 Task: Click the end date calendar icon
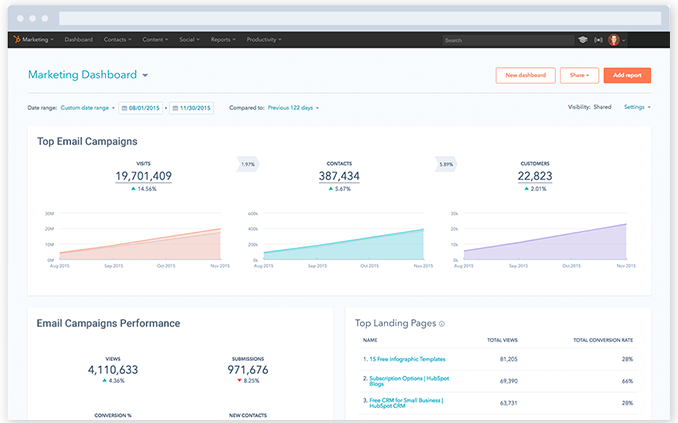pyautogui.click(x=175, y=108)
